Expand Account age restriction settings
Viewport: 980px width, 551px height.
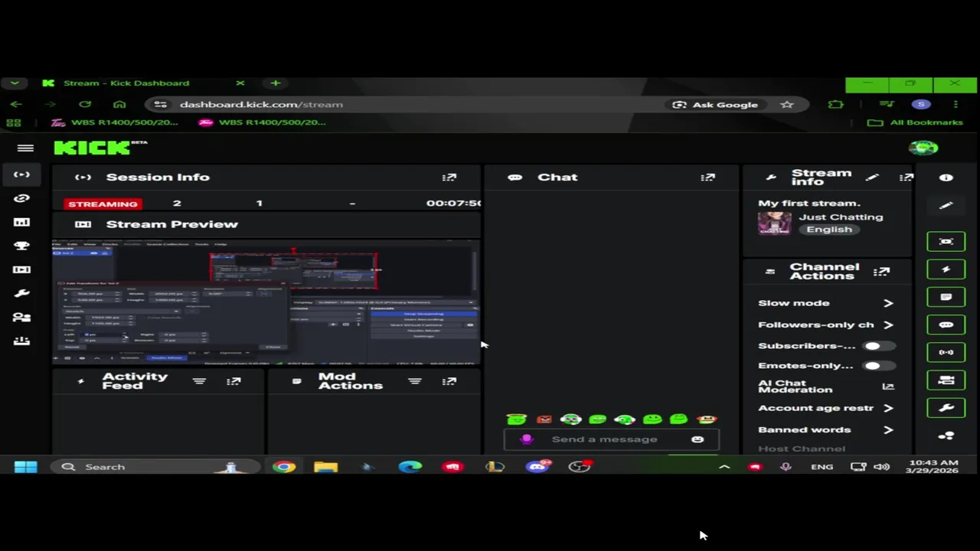click(x=888, y=408)
